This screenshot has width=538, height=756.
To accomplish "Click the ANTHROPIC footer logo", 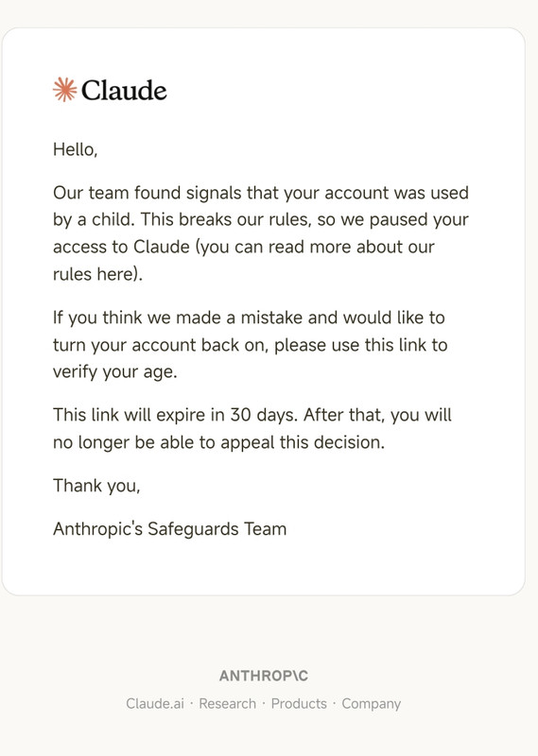I will pos(264,676).
